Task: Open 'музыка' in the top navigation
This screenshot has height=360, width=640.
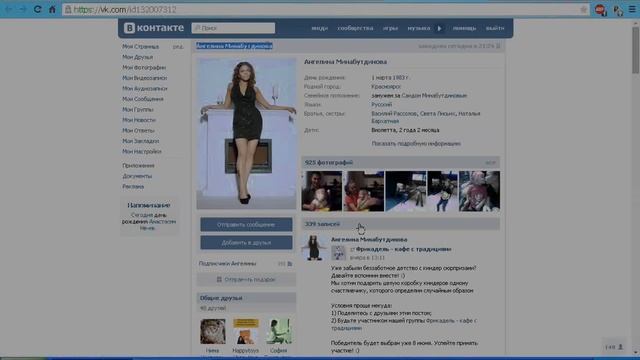Action: (419, 28)
